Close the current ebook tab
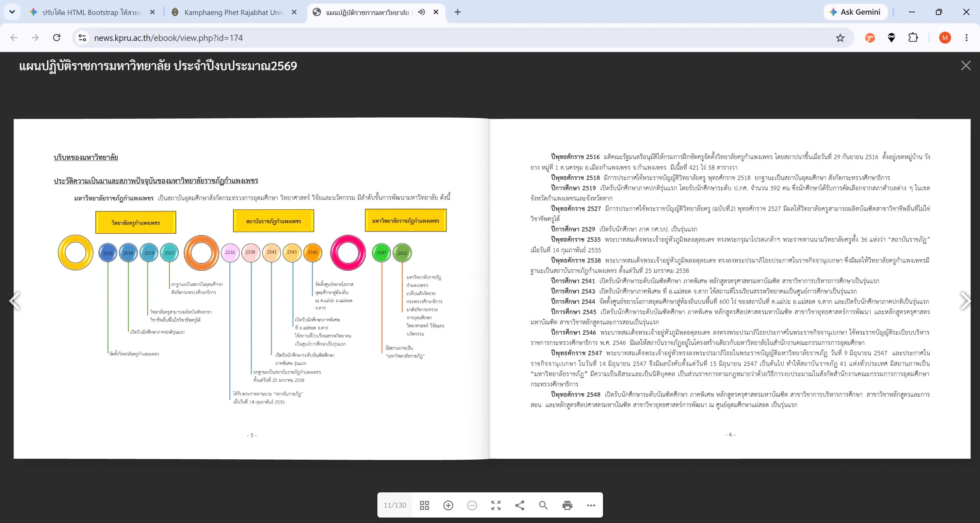This screenshot has width=980, height=523. 436,12
